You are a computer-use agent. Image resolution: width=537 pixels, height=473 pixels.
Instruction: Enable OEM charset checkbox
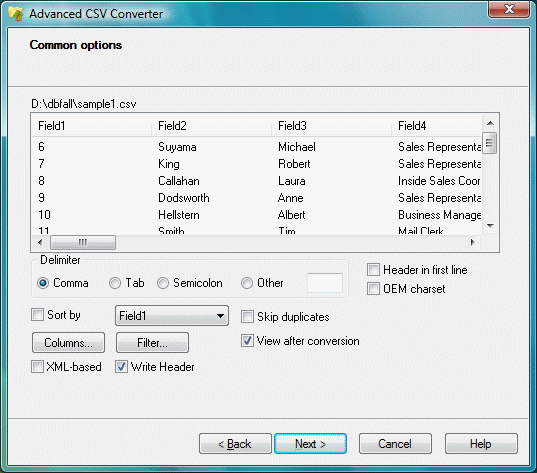pyautogui.click(x=373, y=289)
